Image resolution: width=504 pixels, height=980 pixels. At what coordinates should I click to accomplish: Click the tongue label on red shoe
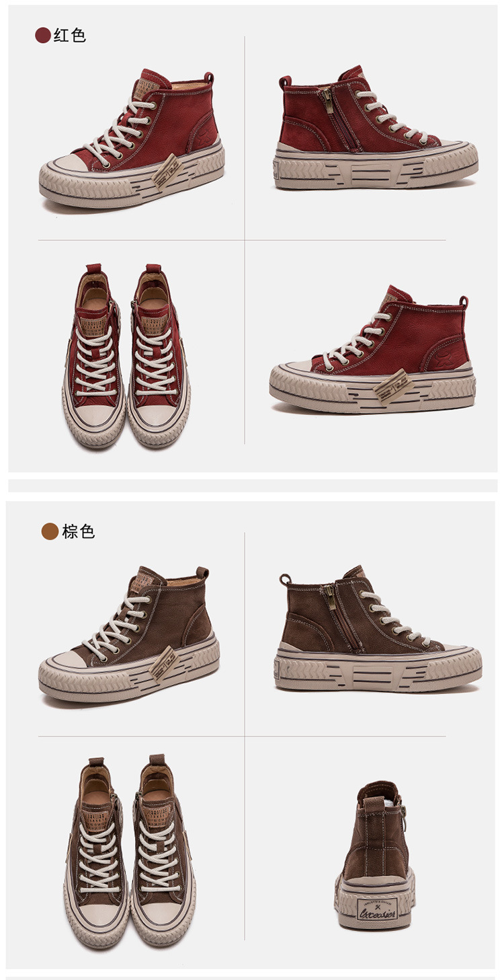(147, 89)
